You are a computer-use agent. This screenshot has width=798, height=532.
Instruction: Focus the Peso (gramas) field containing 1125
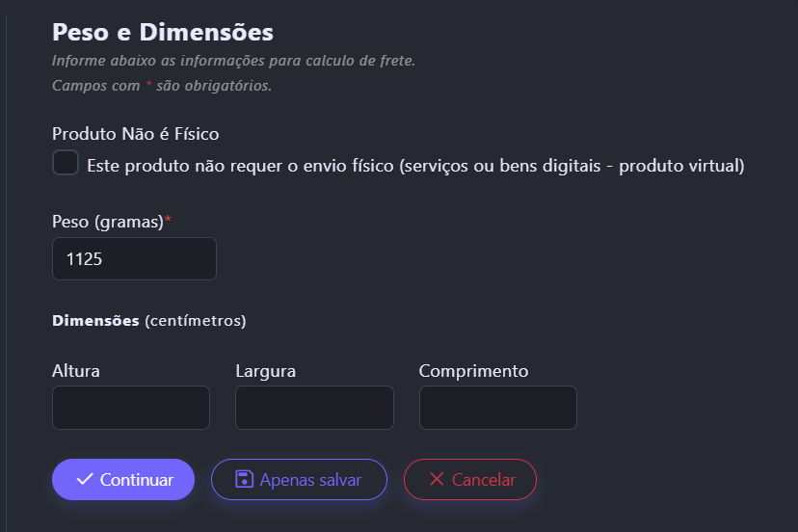[x=134, y=259]
